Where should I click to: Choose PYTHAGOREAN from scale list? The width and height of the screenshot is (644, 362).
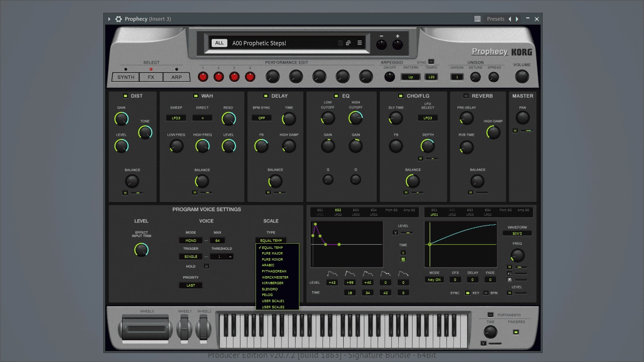pos(277,271)
